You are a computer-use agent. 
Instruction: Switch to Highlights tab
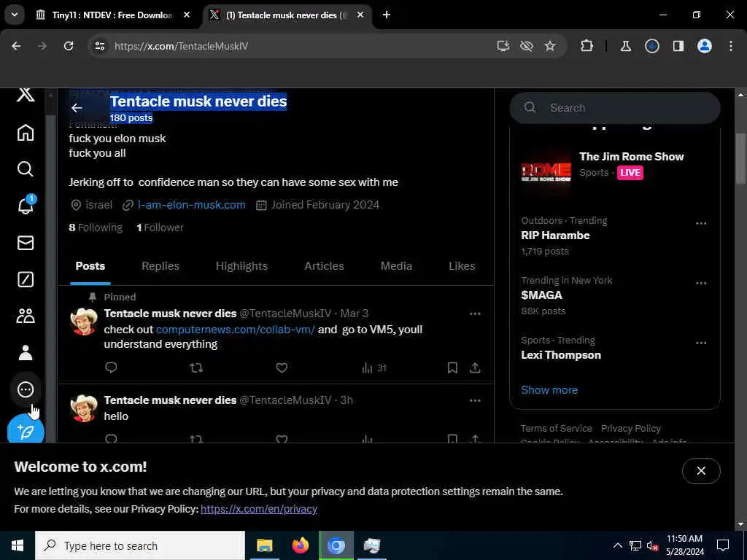[241, 266]
